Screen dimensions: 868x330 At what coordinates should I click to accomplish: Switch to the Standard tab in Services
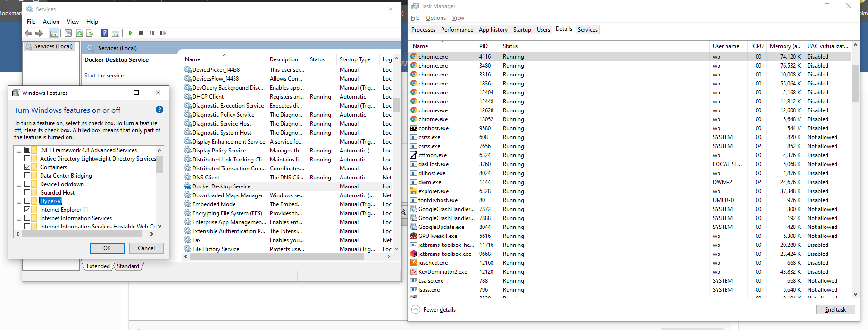pyautogui.click(x=128, y=266)
